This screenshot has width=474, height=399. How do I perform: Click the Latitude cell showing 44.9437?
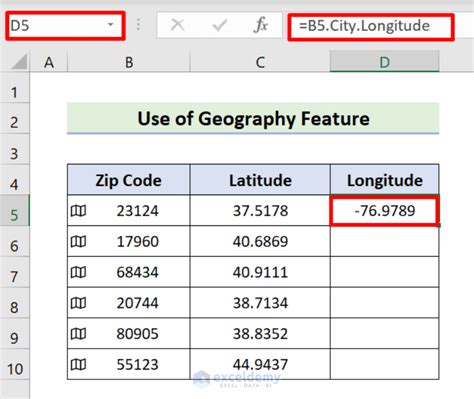tap(260, 364)
